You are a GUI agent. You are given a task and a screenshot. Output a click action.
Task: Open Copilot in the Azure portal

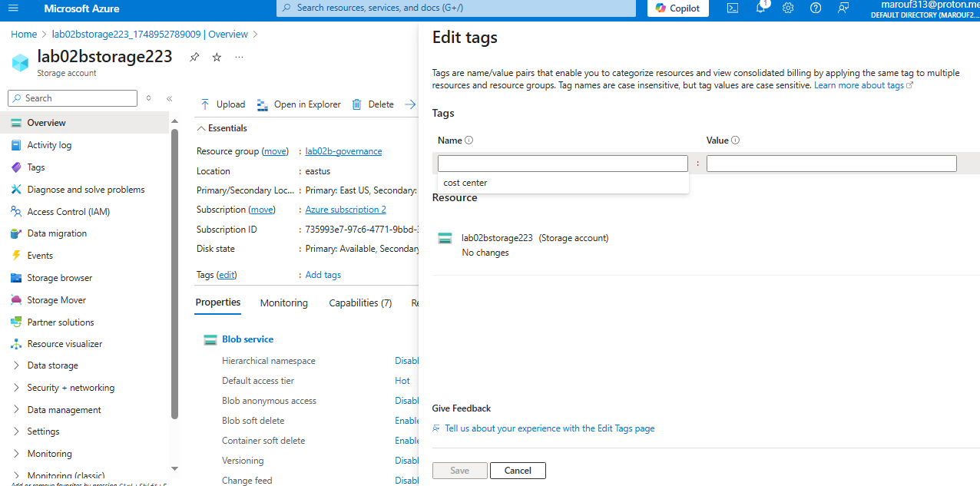(677, 8)
